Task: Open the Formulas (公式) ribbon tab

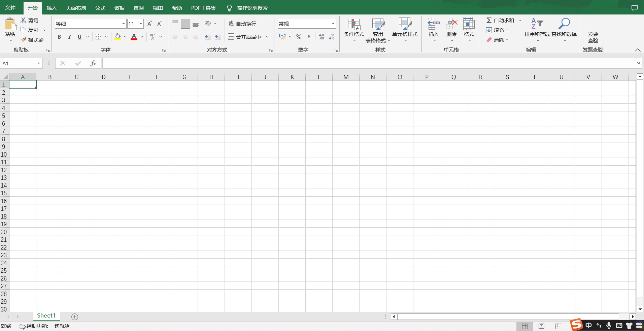Action: (x=100, y=8)
